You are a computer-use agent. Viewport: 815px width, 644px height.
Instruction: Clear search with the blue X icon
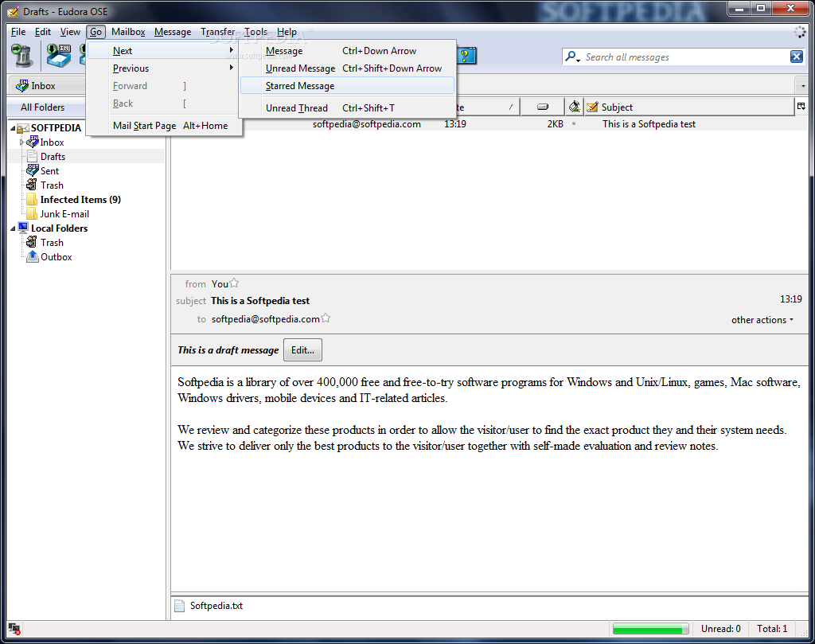[x=796, y=57]
